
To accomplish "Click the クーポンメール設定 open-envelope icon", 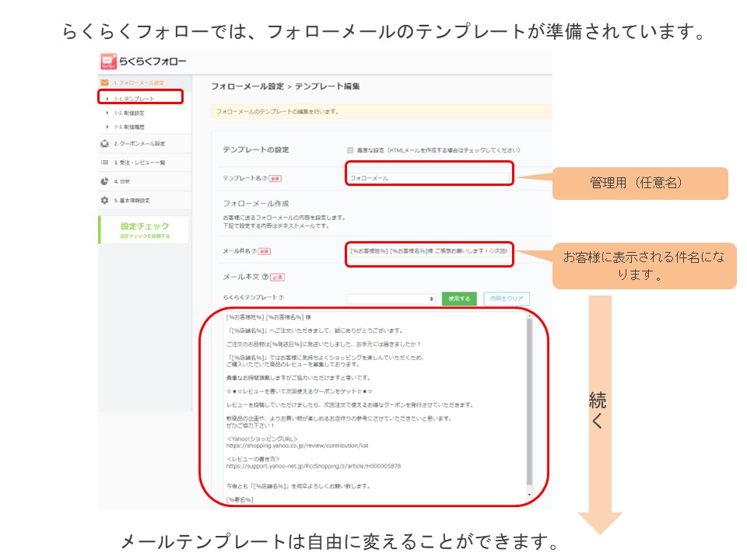I will click(105, 143).
